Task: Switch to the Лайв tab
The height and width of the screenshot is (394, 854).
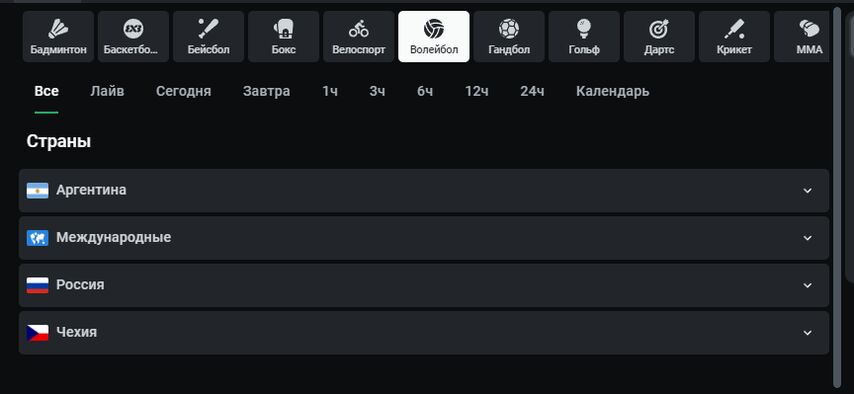Action: (x=107, y=91)
